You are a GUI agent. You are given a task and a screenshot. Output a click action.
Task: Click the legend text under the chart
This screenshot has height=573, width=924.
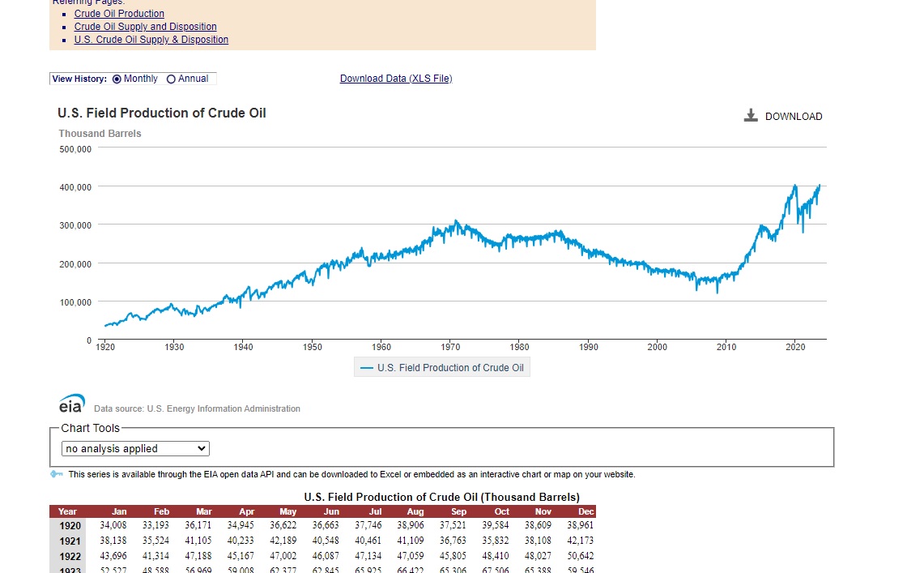pos(450,368)
